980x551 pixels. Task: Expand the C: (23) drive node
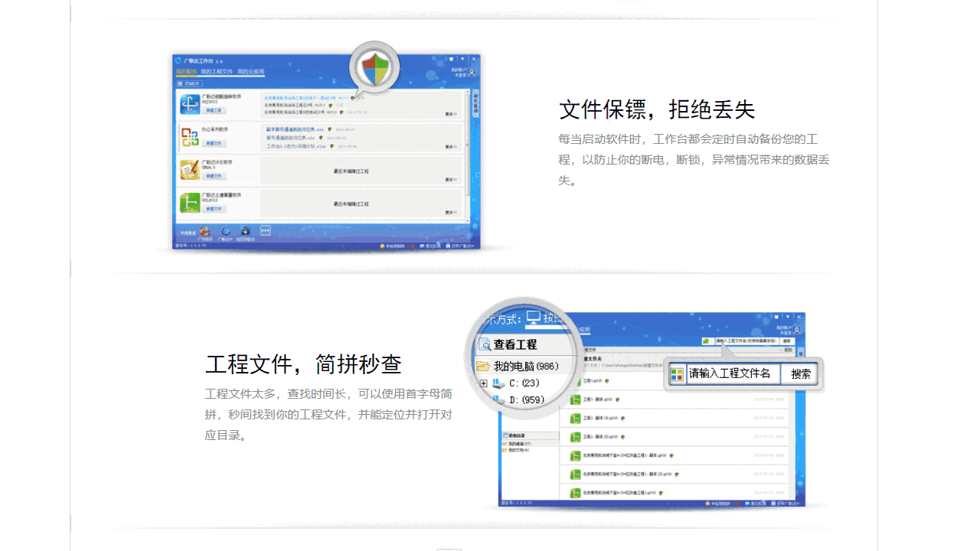point(483,383)
